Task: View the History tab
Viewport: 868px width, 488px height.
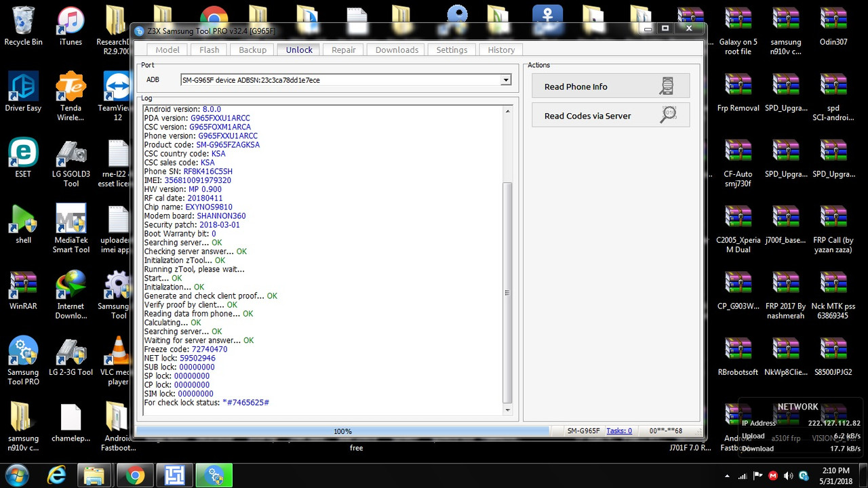Action: pyautogui.click(x=501, y=49)
